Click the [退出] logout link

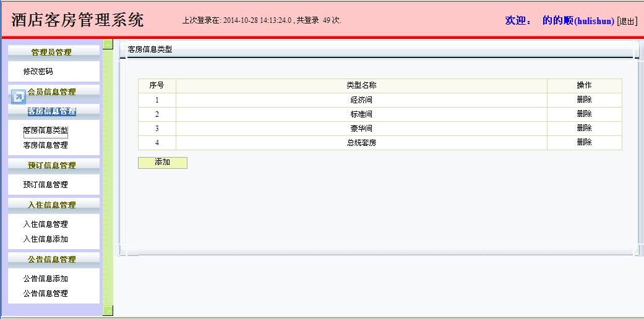tap(627, 22)
